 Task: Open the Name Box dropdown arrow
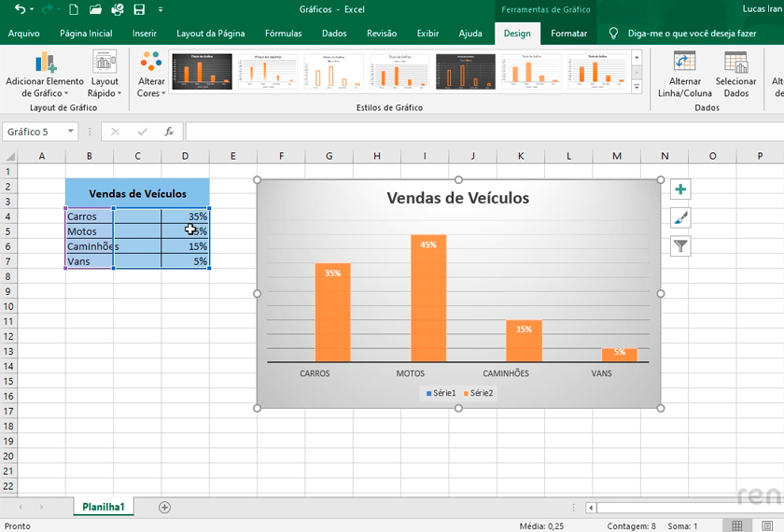[x=71, y=132]
